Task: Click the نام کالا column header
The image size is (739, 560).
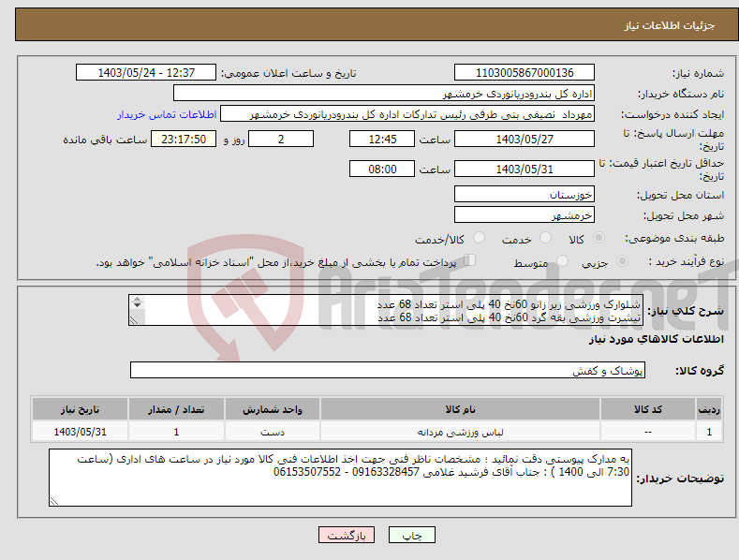Action: click(x=460, y=409)
